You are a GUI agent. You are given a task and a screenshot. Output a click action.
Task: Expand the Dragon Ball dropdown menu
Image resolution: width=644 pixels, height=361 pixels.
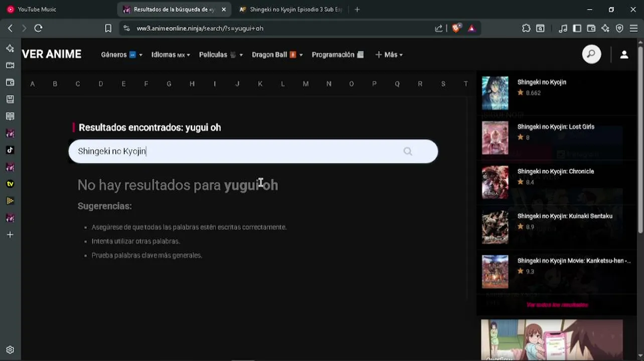[x=277, y=55]
